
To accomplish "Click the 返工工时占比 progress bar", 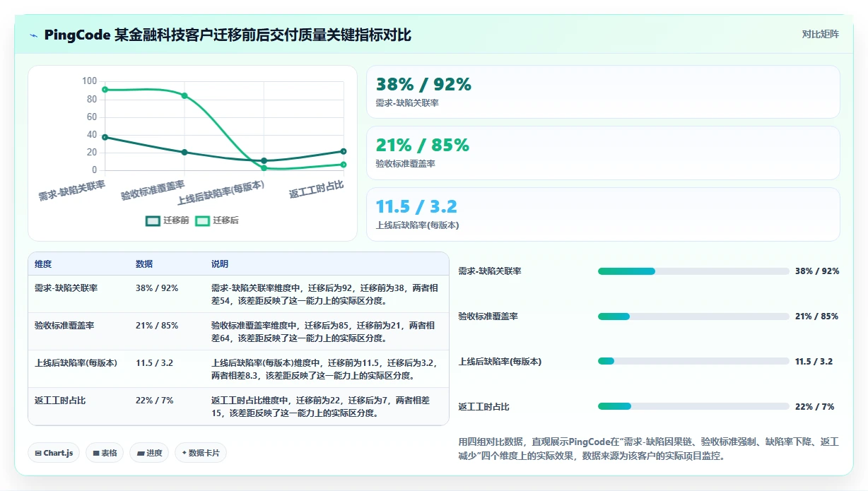I will [x=693, y=406].
